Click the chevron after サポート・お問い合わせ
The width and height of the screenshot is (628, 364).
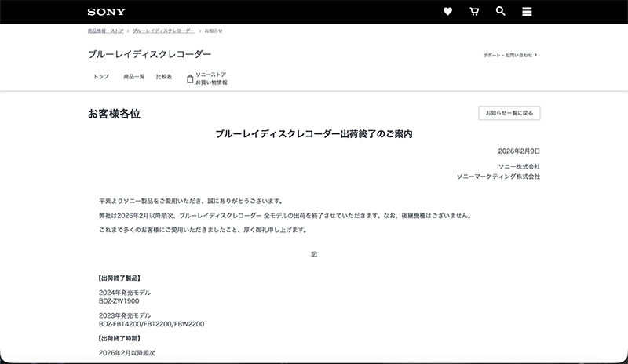(536, 56)
